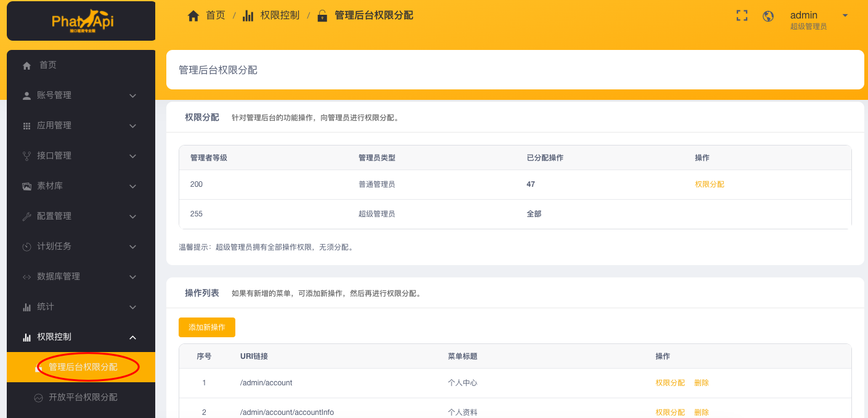Expand the 接口管理 sidebar menu chevron
The image size is (868, 418).
pyautogui.click(x=132, y=156)
